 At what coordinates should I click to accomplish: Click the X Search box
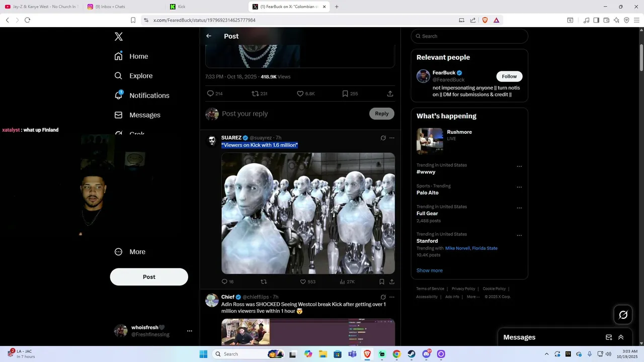pos(469,36)
